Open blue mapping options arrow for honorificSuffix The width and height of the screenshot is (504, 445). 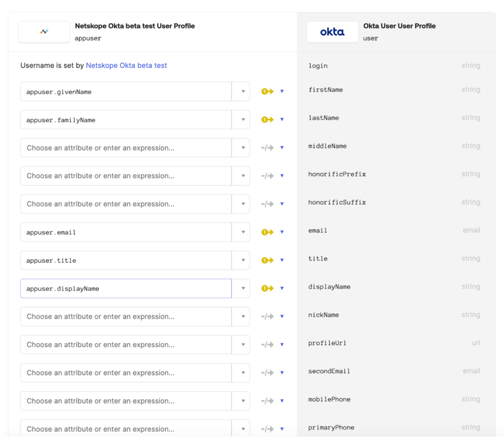[x=282, y=204]
